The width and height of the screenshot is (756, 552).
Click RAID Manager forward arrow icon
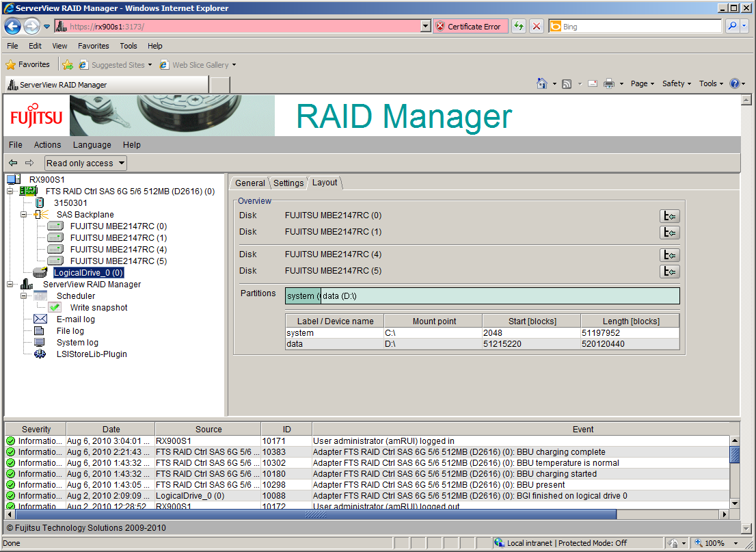point(29,163)
